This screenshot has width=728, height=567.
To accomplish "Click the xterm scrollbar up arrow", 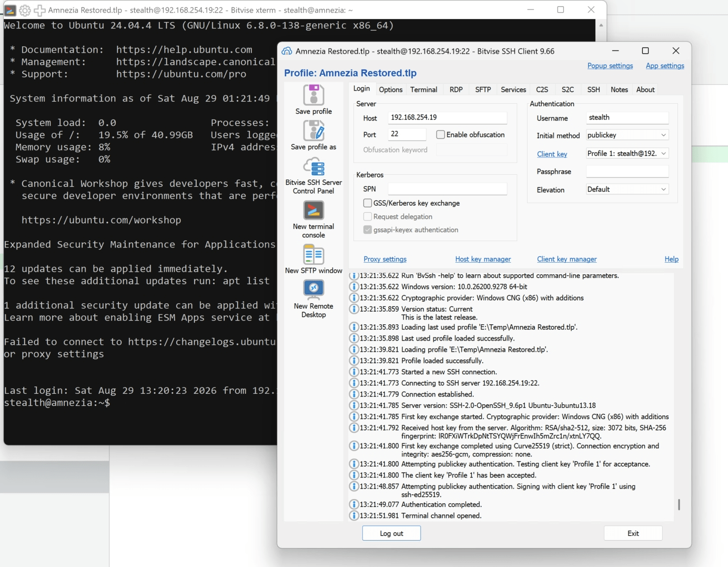I will (x=601, y=25).
